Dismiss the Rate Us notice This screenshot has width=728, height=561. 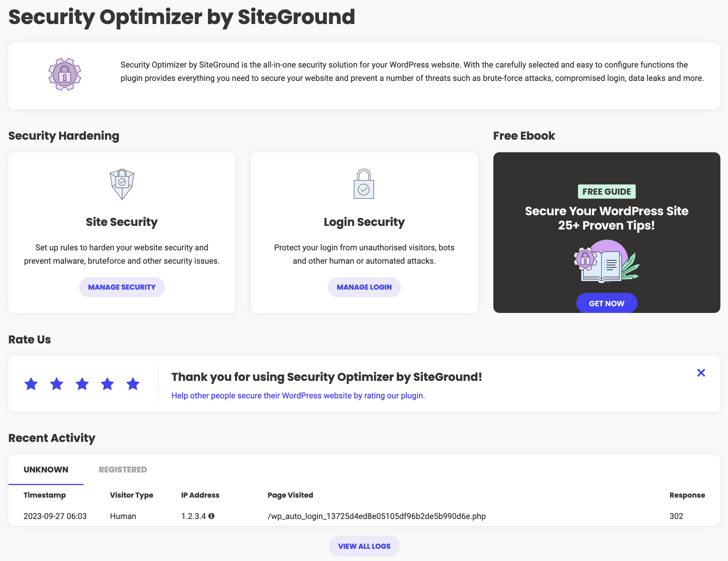click(x=701, y=373)
